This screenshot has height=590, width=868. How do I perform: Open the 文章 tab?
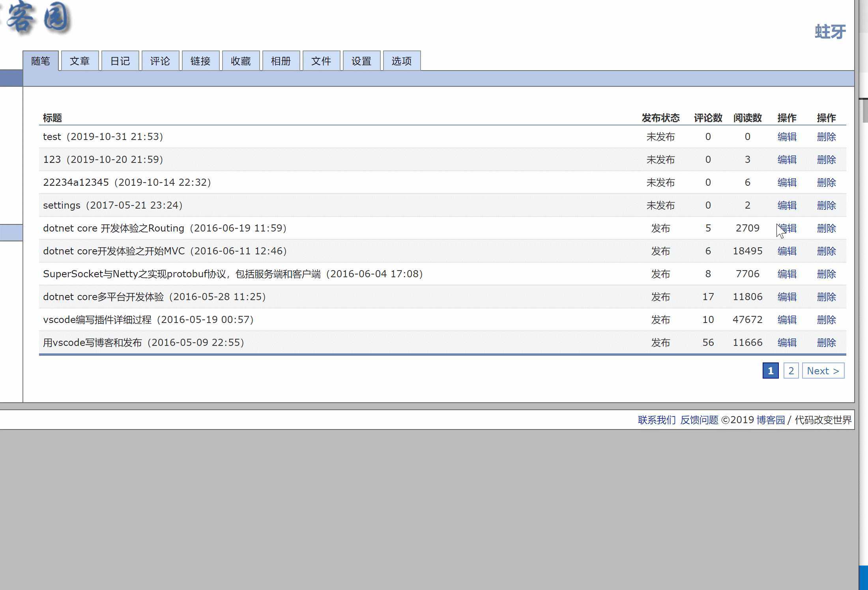pos(80,61)
